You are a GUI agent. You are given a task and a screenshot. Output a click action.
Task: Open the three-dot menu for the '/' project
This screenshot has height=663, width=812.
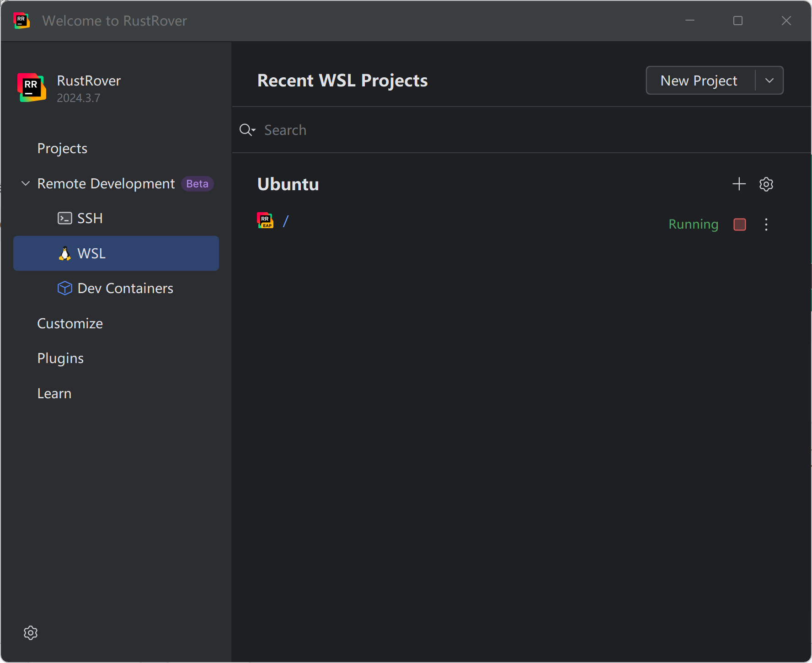766,224
